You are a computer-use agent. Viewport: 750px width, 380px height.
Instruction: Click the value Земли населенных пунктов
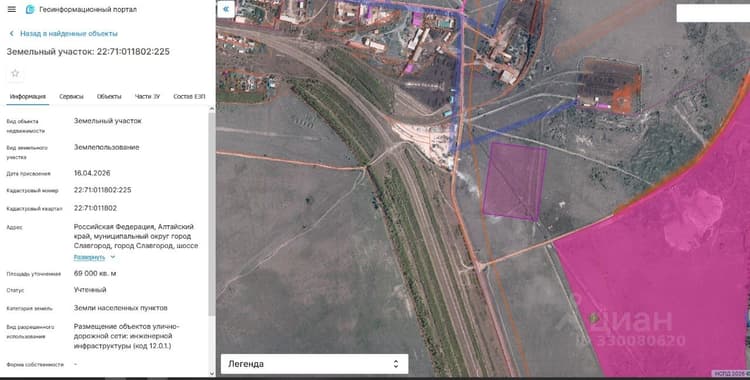click(121, 308)
